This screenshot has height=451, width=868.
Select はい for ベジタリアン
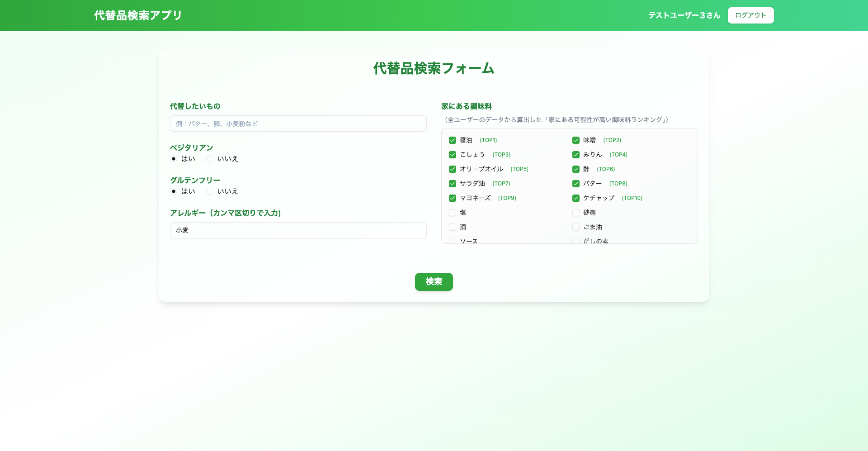pyautogui.click(x=174, y=159)
